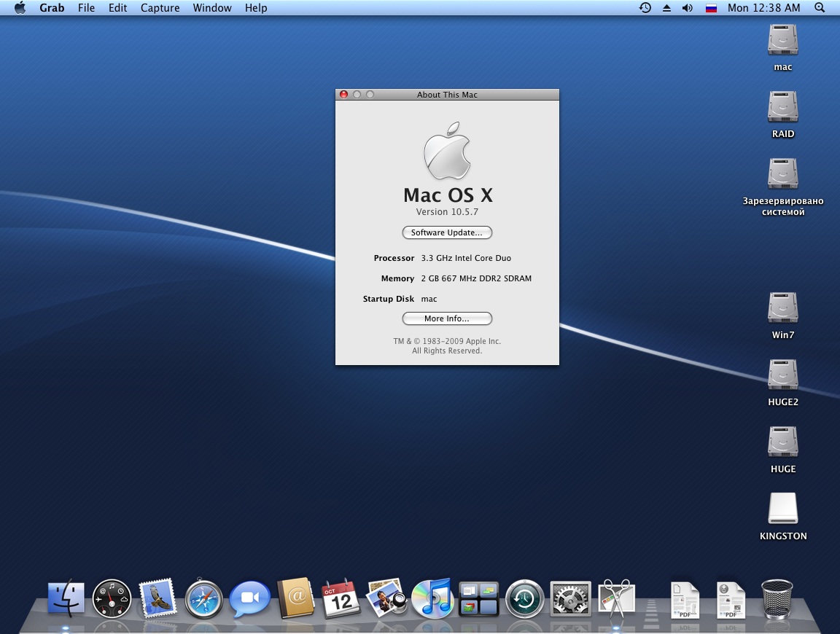Launch iTunes from the dock
The width and height of the screenshot is (840, 634).
click(x=432, y=599)
